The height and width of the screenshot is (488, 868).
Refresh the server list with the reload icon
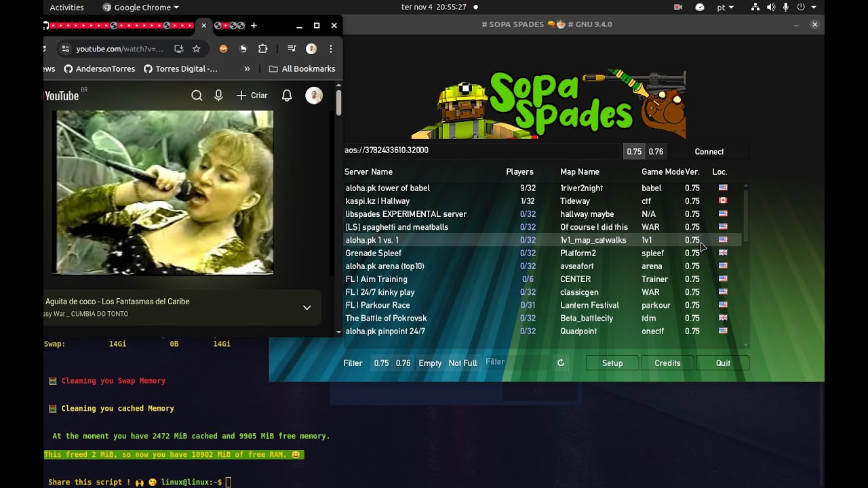(561, 363)
